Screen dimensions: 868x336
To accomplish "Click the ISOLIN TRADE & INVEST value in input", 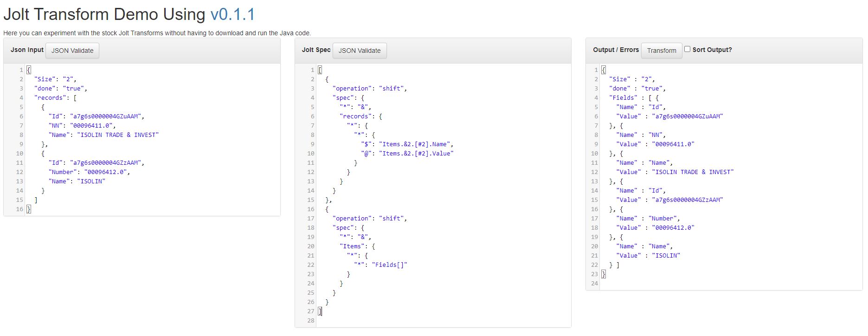I will tap(118, 135).
